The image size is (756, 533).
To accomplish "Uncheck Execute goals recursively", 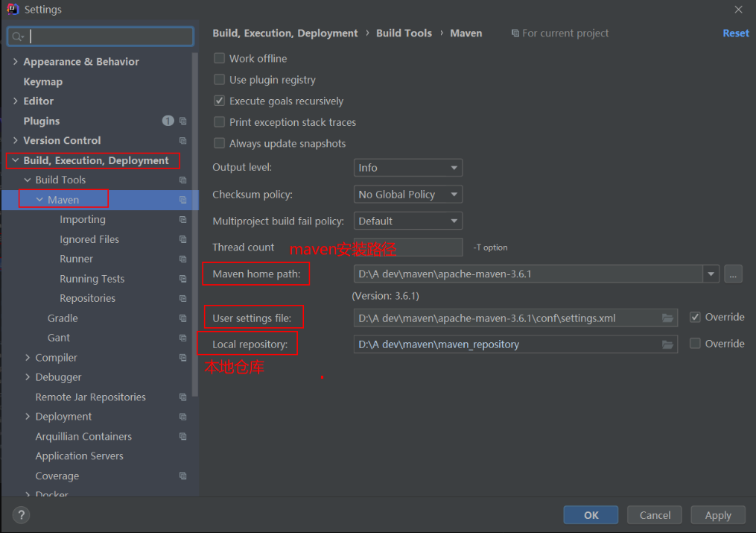I will [220, 101].
